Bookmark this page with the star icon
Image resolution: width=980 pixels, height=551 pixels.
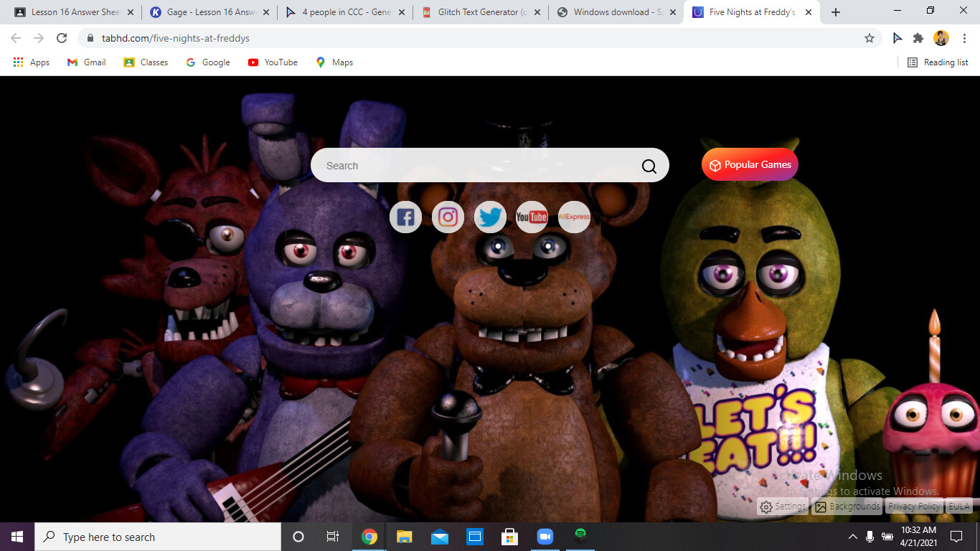pyautogui.click(x=870, y=38)
